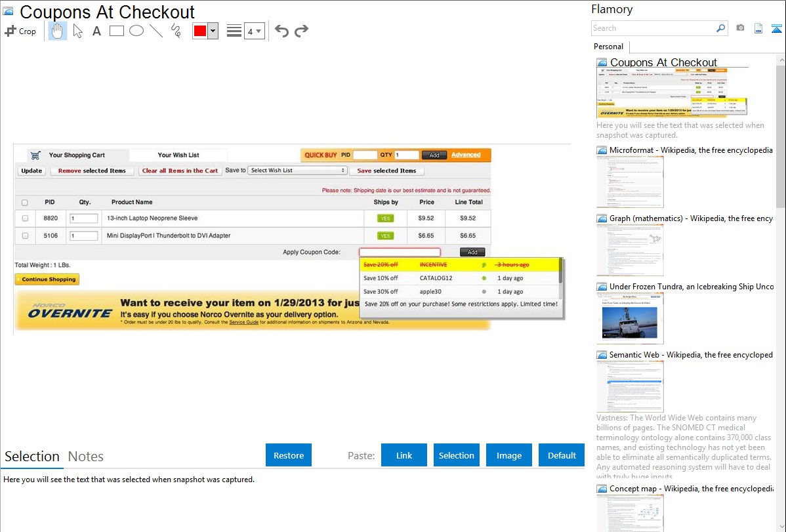
Task: Click the rightmost Flamory toolbar icon
Action: coord(776,29)
